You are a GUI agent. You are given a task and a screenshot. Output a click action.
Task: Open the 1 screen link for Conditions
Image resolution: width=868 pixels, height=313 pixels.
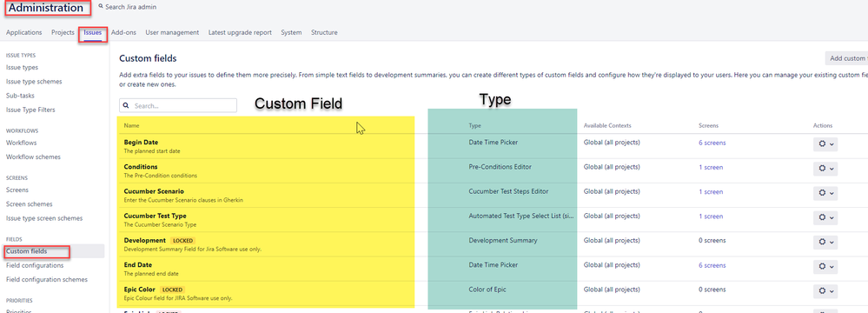point(711,167)
